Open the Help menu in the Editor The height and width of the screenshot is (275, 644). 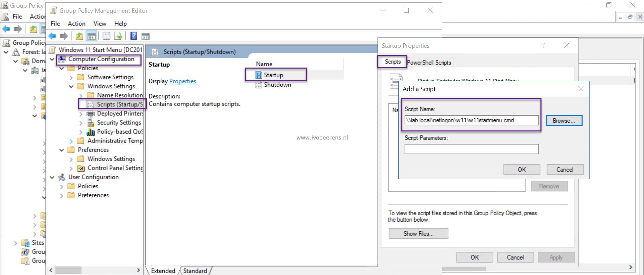tap(120, 24)
